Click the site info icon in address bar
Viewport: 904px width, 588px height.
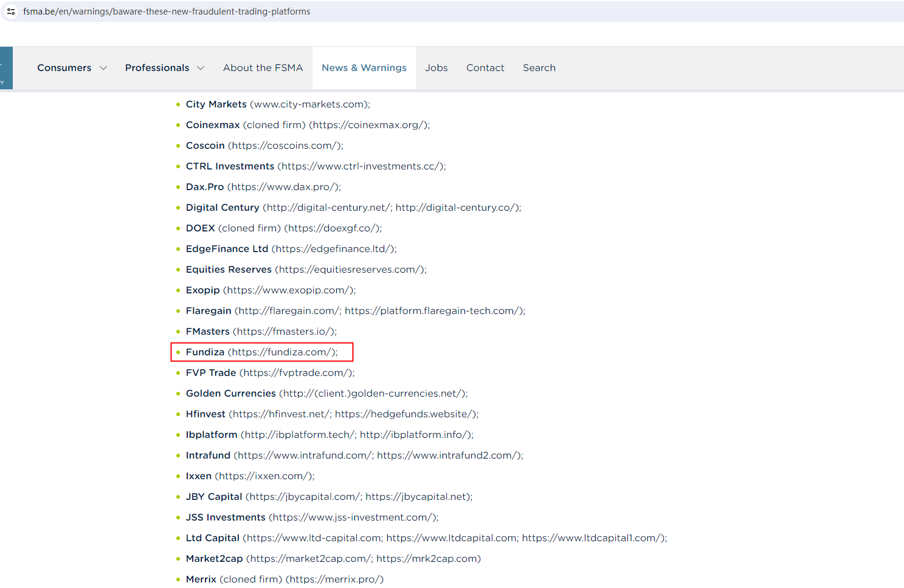coord(11,12)
